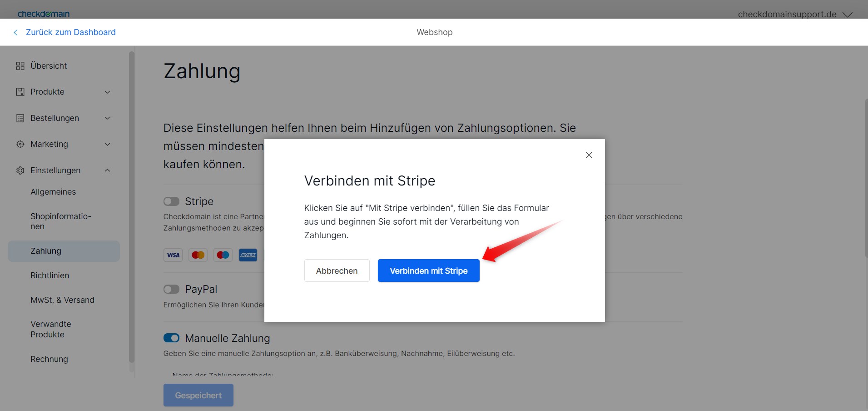The width and height of the screenshot is (868, 411).
Task: Collapse the Einstellungen sidebar section
Action: coord(108,170)
